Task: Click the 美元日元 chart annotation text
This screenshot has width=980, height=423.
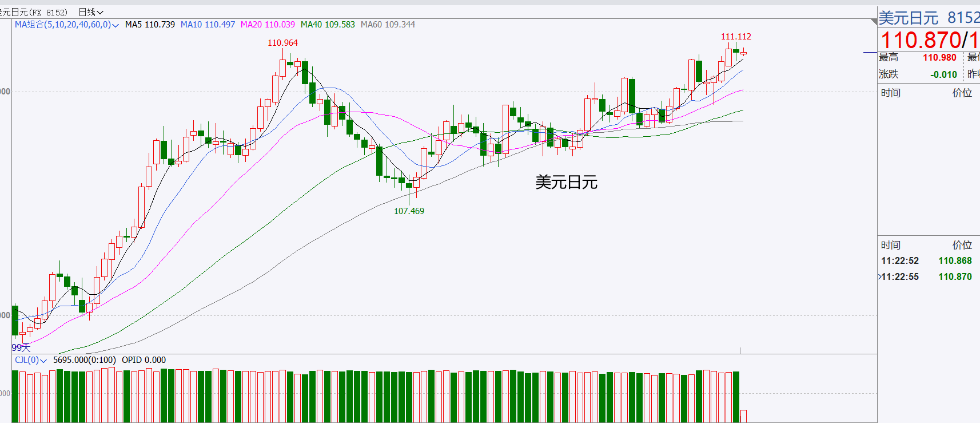Action: [x=566, y=183]
